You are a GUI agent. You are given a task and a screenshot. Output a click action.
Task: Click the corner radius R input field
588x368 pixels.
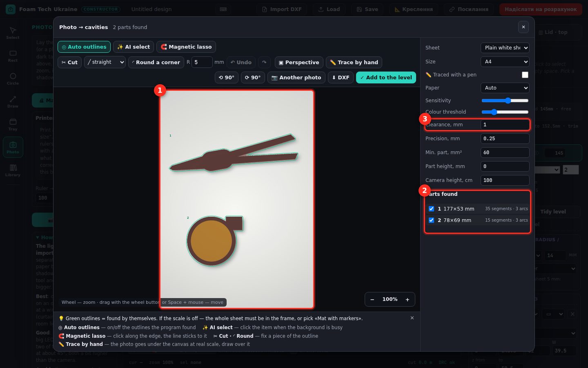tap(202, 62)
